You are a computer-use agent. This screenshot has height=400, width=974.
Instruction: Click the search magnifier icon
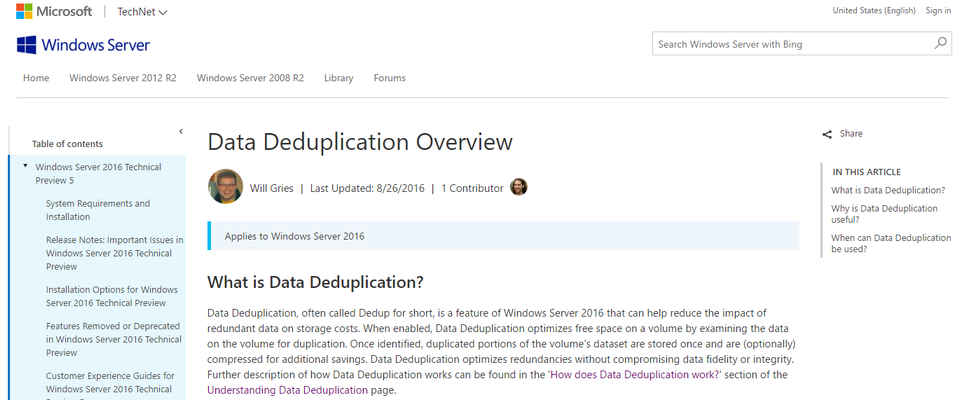tap(940, 43)
